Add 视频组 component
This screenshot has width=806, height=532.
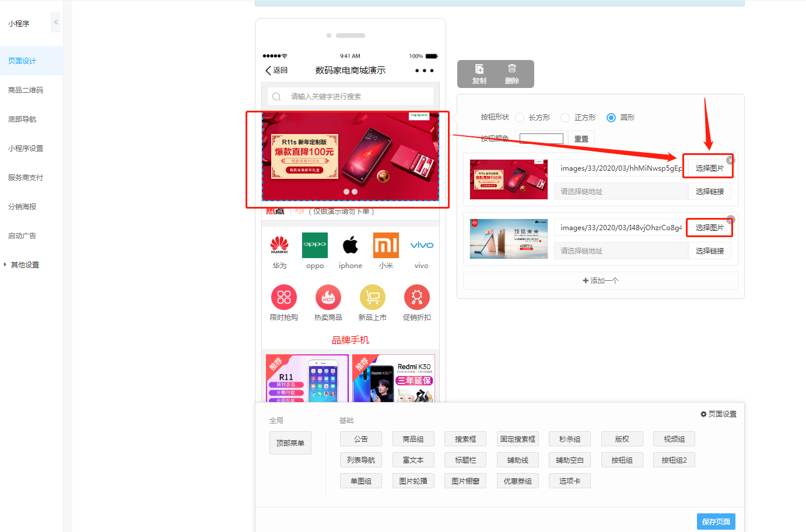coord(674,439)
